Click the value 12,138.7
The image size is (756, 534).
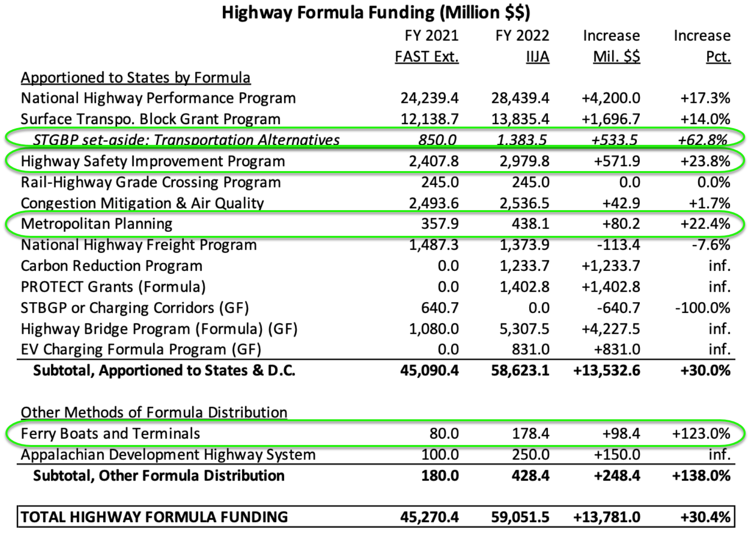(429, 119)
